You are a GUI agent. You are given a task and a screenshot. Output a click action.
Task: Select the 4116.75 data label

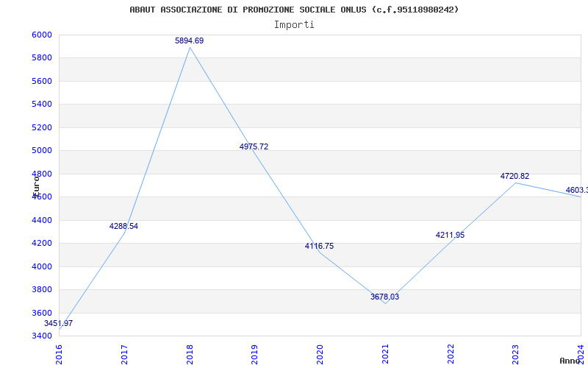[319, 246]
